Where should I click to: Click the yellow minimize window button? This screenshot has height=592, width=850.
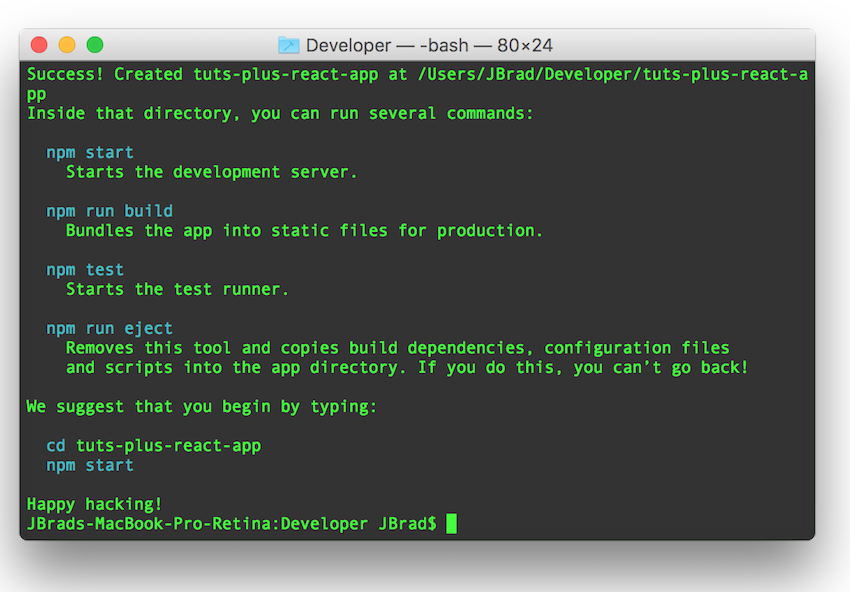coord(67,45)
